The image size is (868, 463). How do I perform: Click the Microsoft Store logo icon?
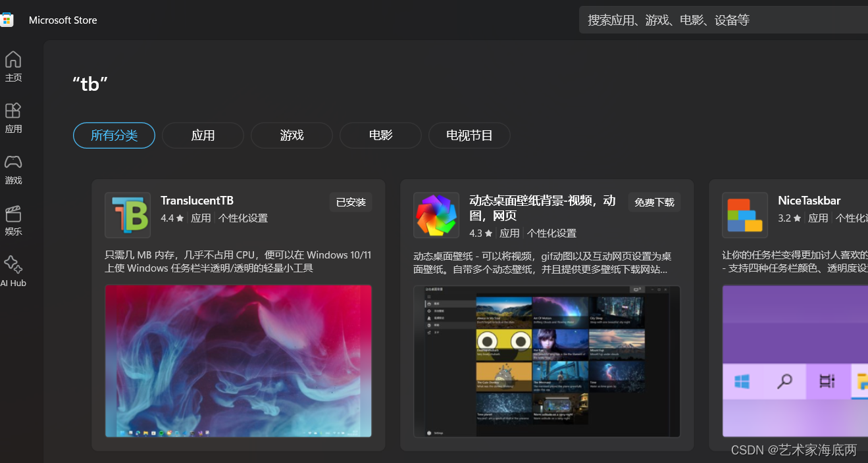tap(6, 20)
